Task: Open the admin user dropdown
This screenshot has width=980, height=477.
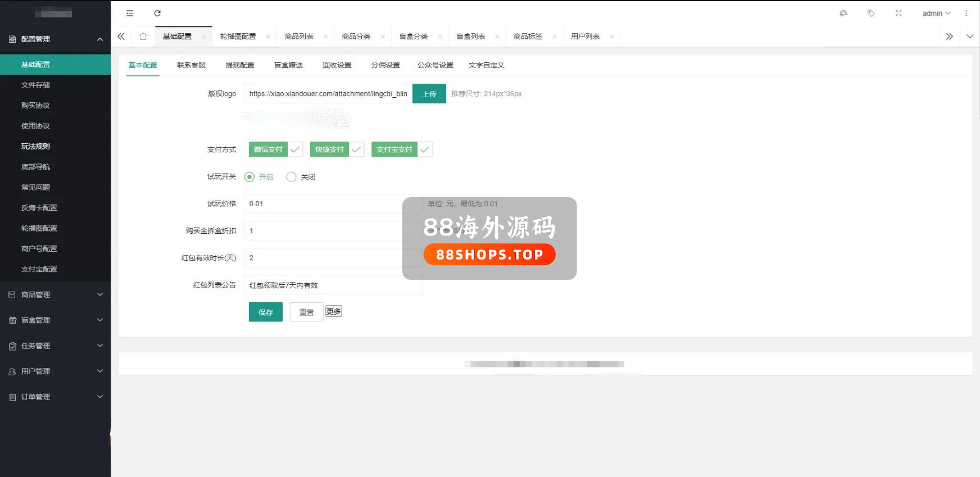Action: 936,13
